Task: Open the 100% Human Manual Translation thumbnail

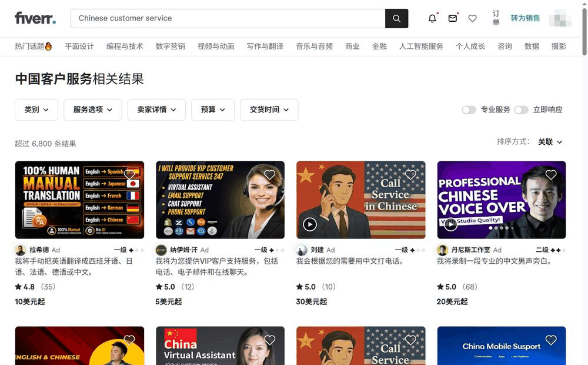Action: pyautogui.click(x=79, y=200)
